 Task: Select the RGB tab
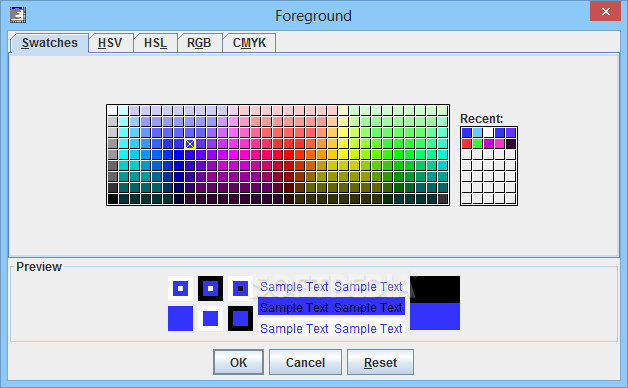199,43
